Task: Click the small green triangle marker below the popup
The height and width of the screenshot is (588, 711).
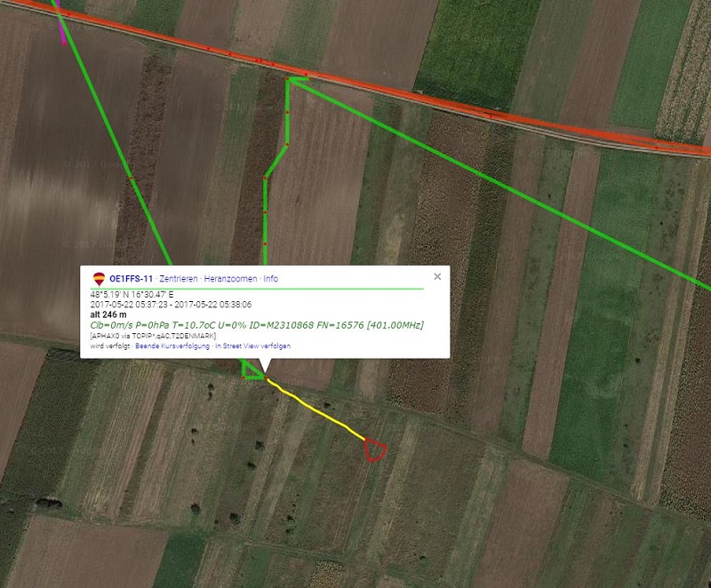Action: (251, 370)
